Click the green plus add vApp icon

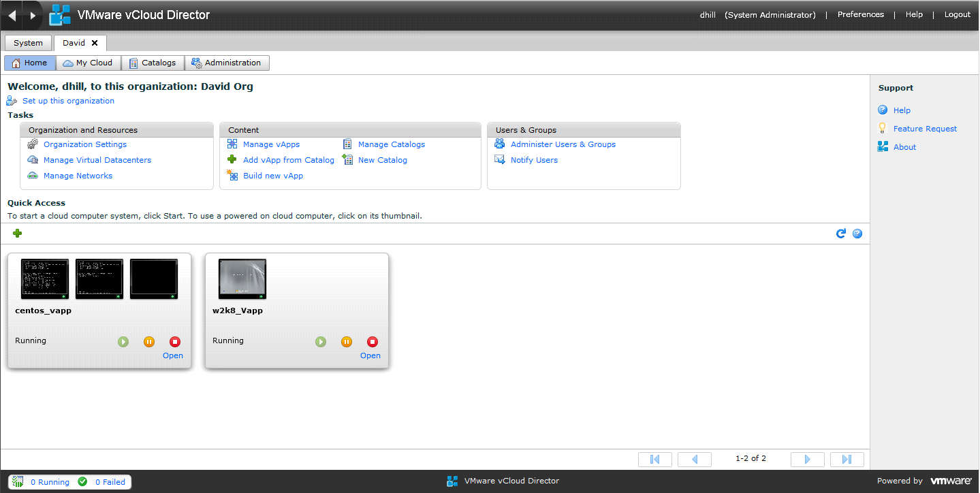click(x=18, y=234)
